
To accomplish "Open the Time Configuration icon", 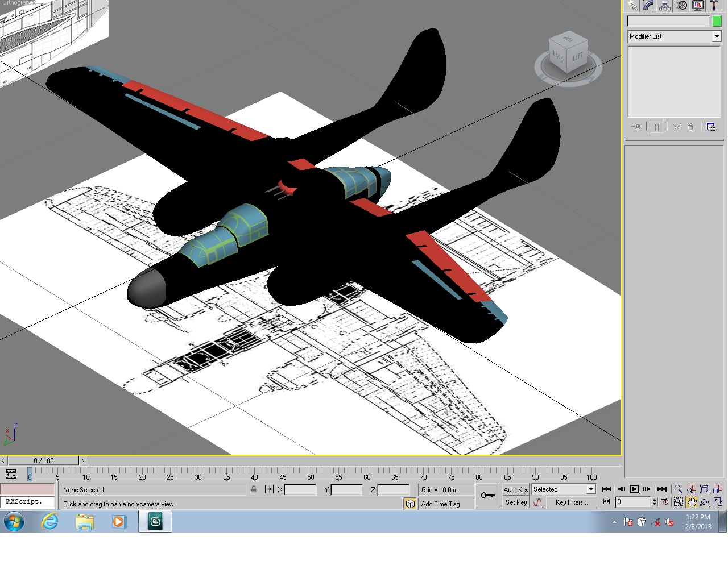I will click(x=664, y=502).
